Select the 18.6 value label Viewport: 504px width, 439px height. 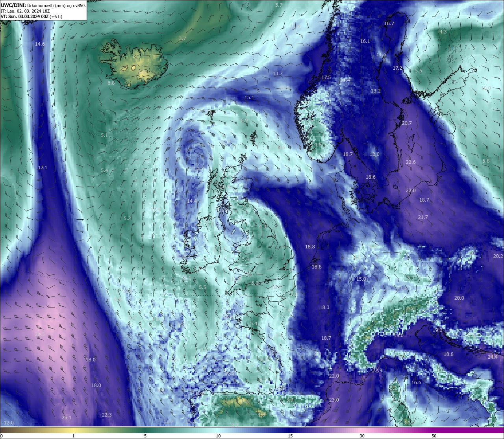(x=371, y=177)
